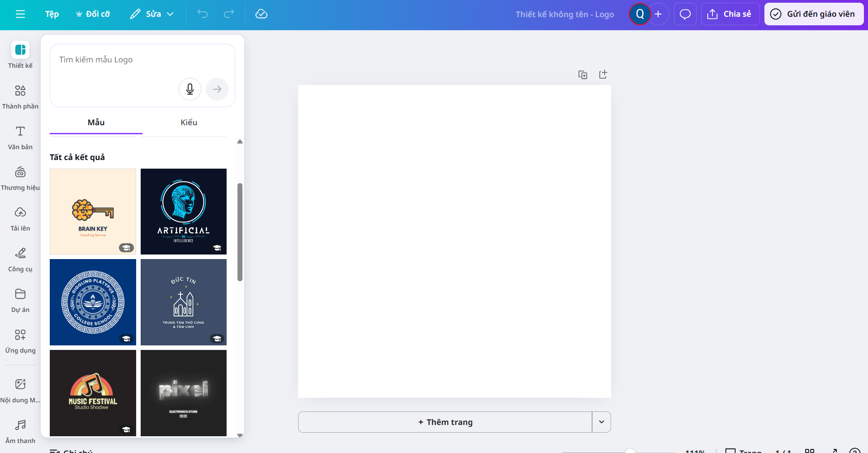Viewport: 868px width, 453px height.
Task: Select the Mẫu templates tab
Action: (x=96, y=123)
